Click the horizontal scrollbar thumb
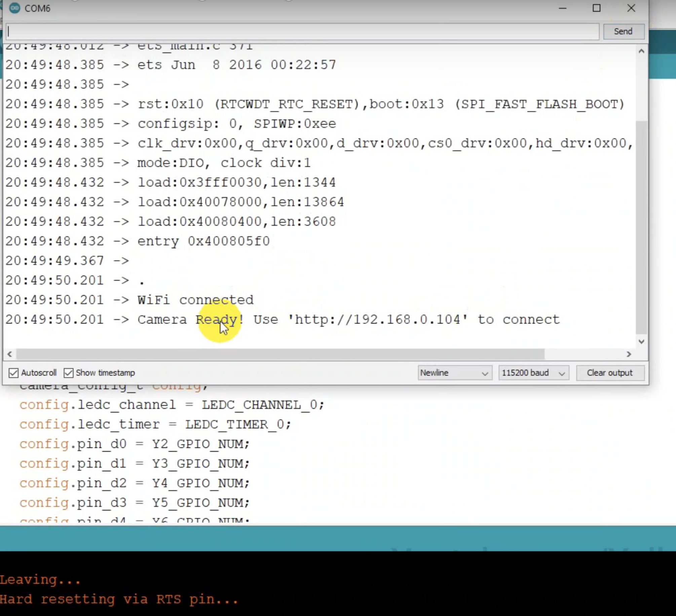The image size is (676, 616). pyautogui.click(x=280, y=354)
